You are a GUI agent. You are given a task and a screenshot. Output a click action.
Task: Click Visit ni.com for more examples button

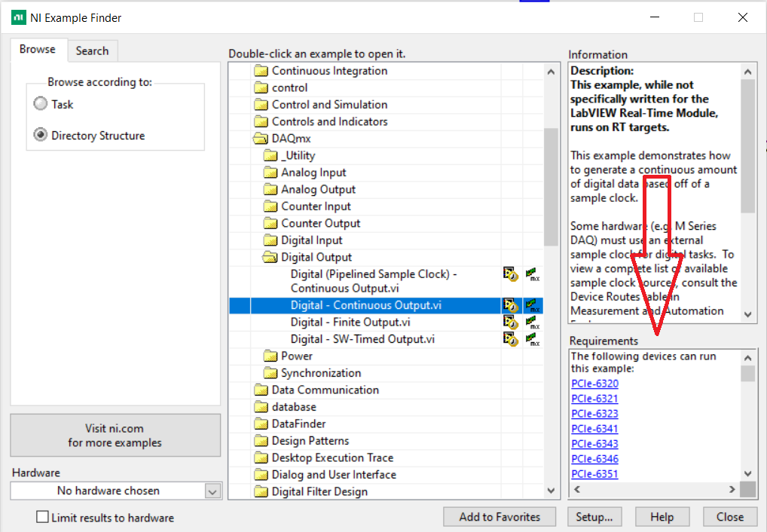tap(115, 436)
